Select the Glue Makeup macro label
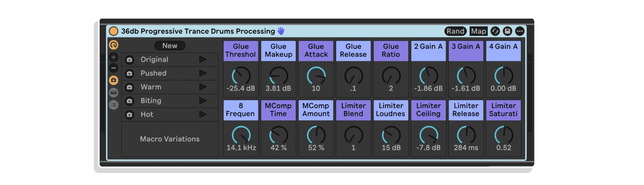Image resolution: width=644 pixels, height=185 pixels. 278,51
